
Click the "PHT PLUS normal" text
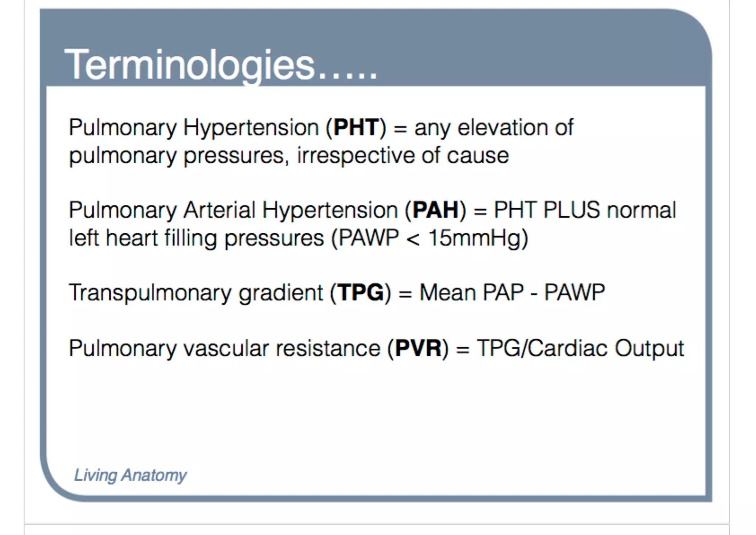point(585,210)
